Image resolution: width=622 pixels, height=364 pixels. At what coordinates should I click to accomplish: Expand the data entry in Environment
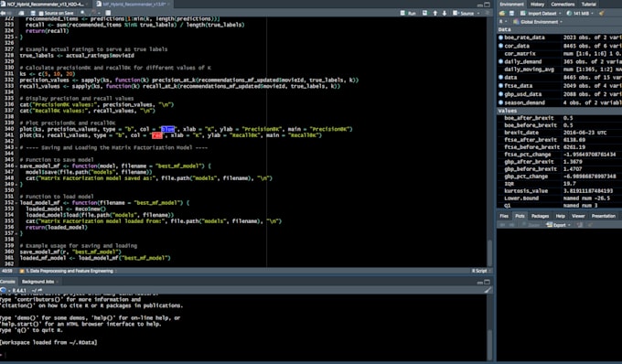tap(500, 78)
